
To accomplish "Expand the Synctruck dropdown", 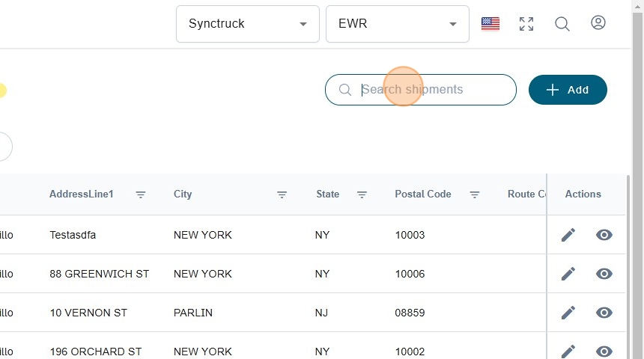I will click(248, 24).
